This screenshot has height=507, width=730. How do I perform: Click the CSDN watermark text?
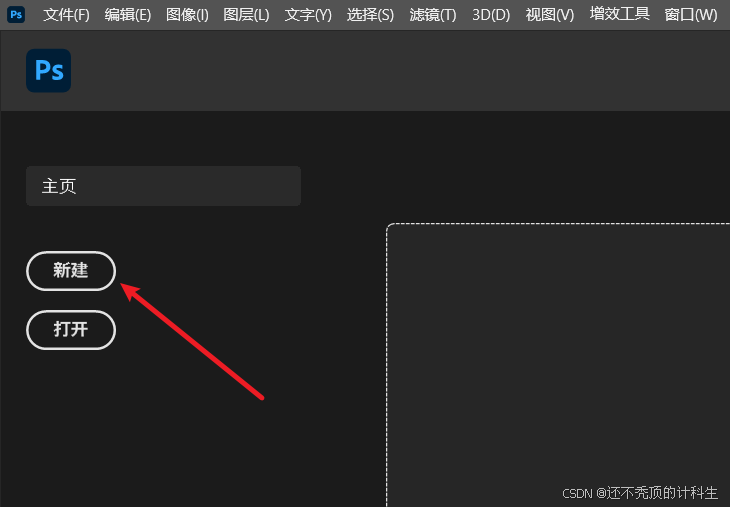tap(640, 493)
